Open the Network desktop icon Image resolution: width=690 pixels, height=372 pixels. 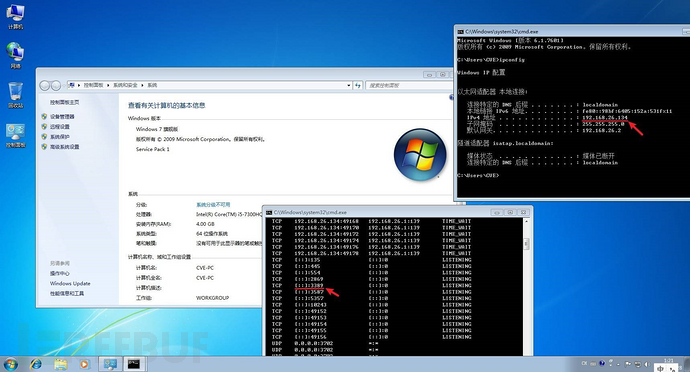[15, 55]
